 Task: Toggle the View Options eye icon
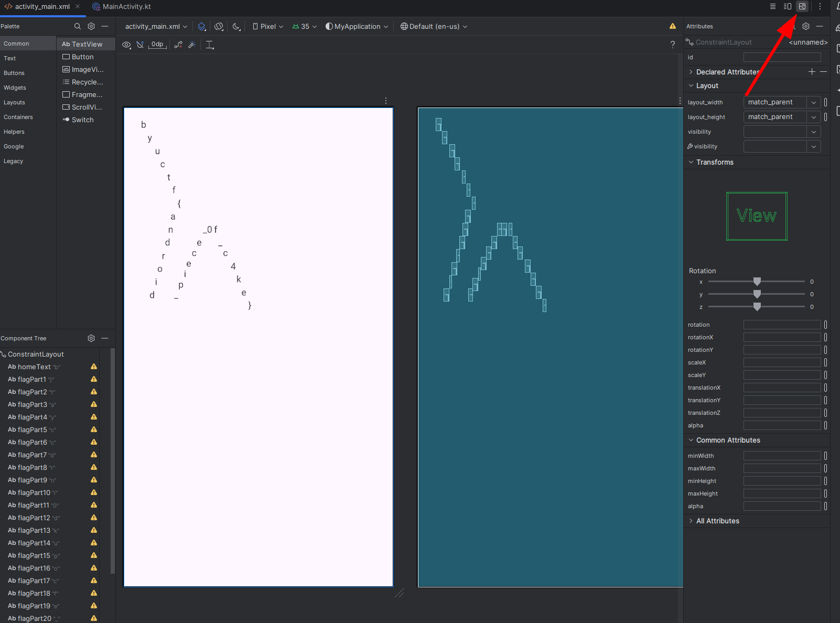(126, 45)
